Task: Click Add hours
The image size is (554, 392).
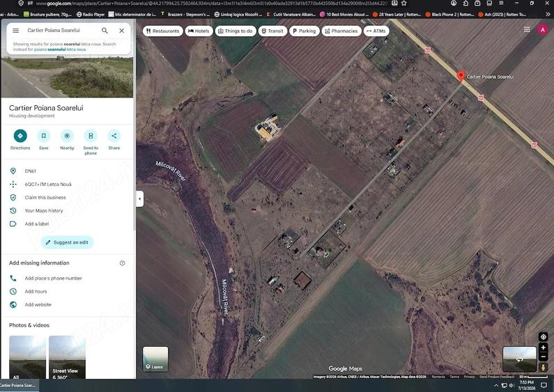Action: click(36, 291)
